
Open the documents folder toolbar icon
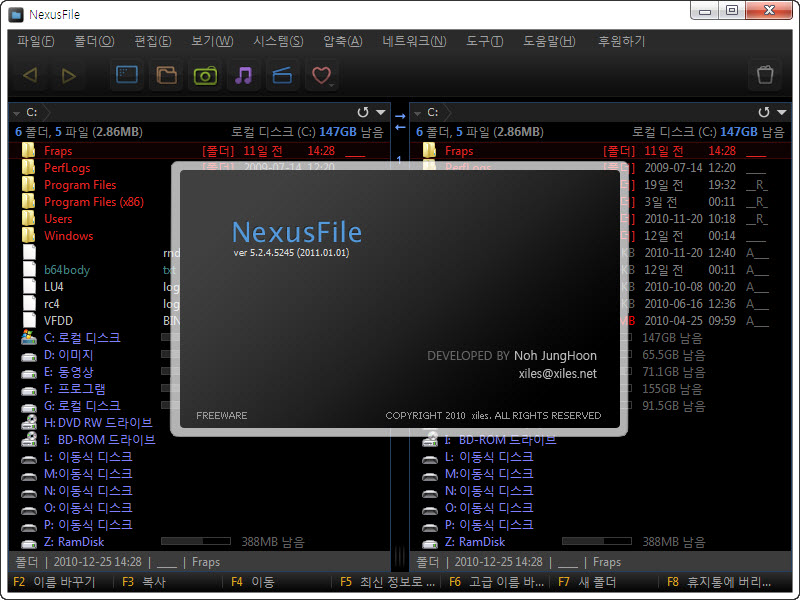tap(166, 76)
